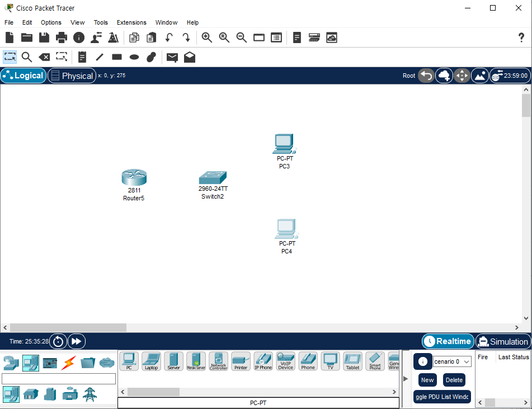The height and width of the screenshot is (409, 532).
Task: Select the Connections lightning bolt category
Action: (x=68, y=363)
